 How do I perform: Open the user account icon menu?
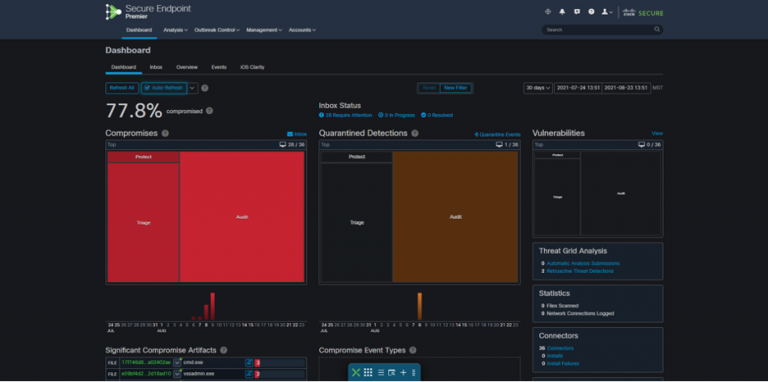[x=607, y=12]
